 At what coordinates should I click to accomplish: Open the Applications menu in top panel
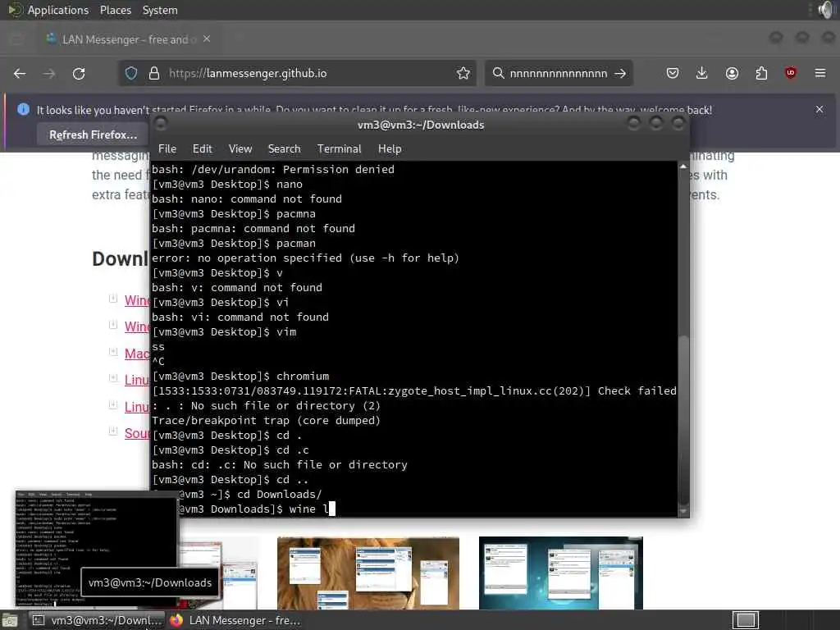pos(58,10)
